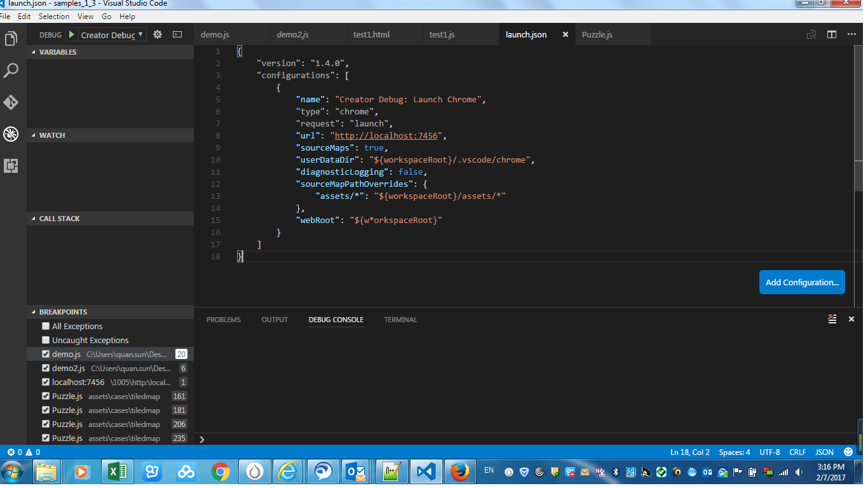Collapse the VARIABLES section
Viewport: 868px width, 488px height.
point(110,52)
